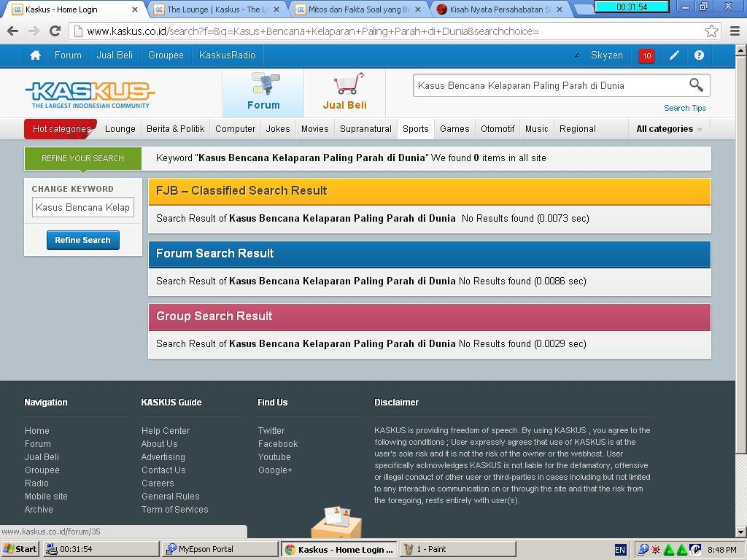The width and height of the screenshot is (747, 560).
Task: Open the Help Center footer link
Action: tap(166, 430)
